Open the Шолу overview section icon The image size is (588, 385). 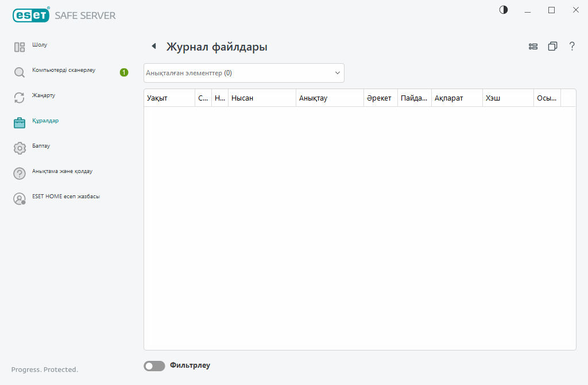(20, 46)
